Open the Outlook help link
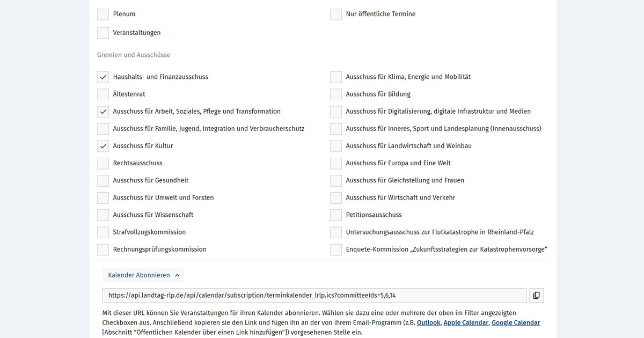 click(x=428, y=322)
